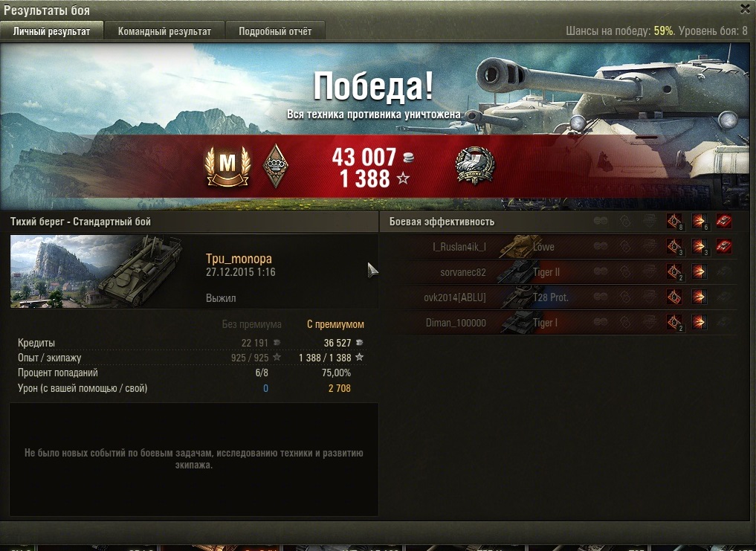Click the damage icon in Tiger I row
Image resolution: width=756 pixels, height=551 pixels.
tap(699, 322)
